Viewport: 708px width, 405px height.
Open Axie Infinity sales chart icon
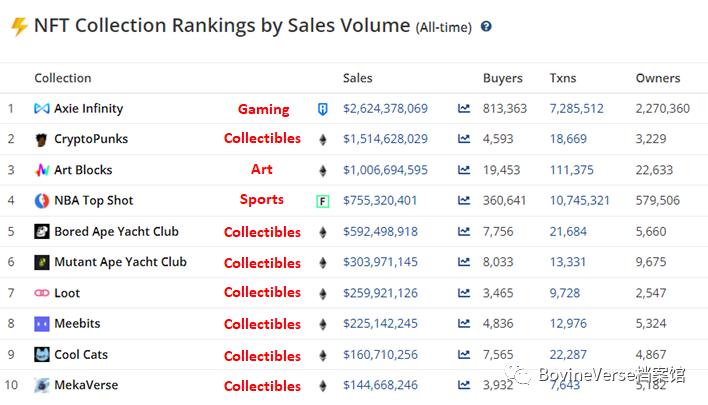(x=464, y=109)
